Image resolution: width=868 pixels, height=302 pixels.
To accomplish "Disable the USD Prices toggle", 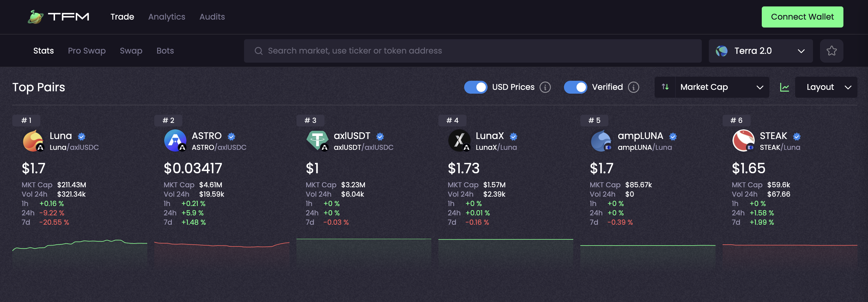I will tap(476, 87).
